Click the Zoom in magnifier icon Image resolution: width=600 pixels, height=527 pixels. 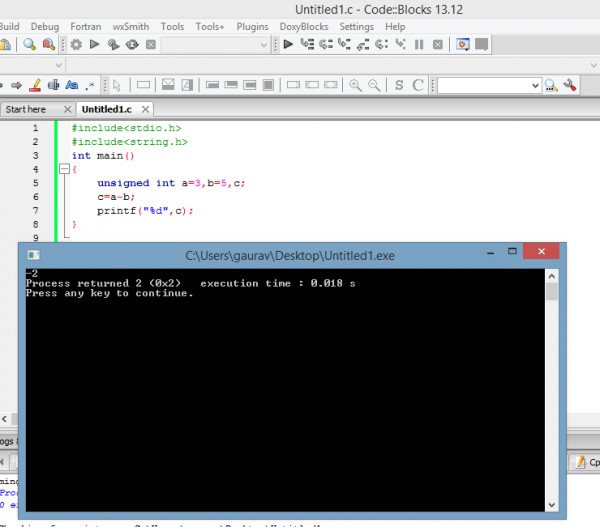(355, 86)
